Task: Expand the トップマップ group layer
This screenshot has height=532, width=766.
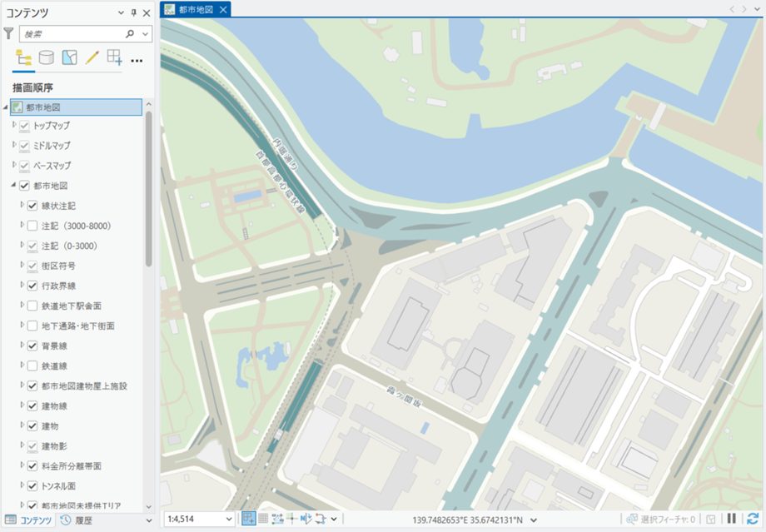Action: 14,125
